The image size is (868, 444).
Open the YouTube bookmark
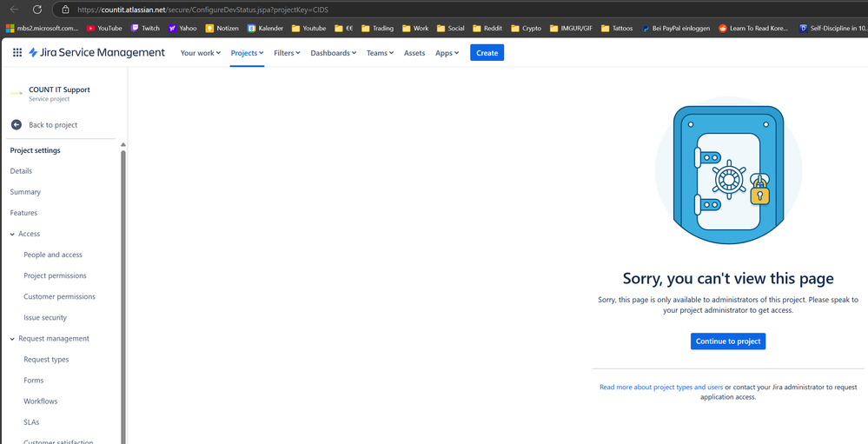coord(104,28)
